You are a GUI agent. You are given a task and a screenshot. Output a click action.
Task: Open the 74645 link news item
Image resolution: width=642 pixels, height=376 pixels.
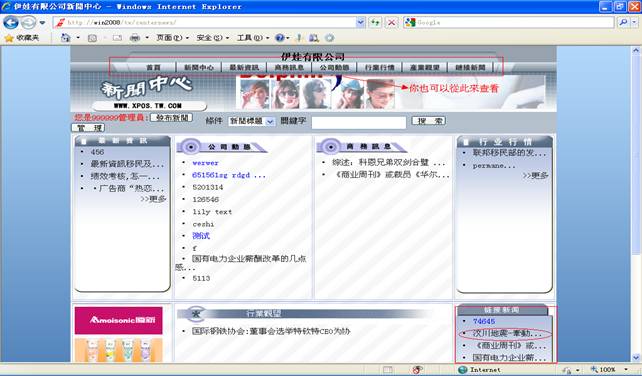(484, 322)
